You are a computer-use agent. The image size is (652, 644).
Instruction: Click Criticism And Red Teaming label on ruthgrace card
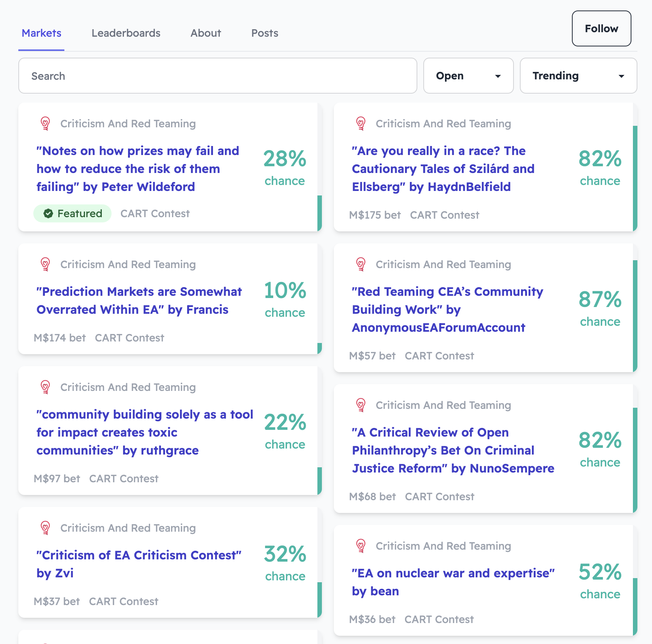click(x=128, y=387)
